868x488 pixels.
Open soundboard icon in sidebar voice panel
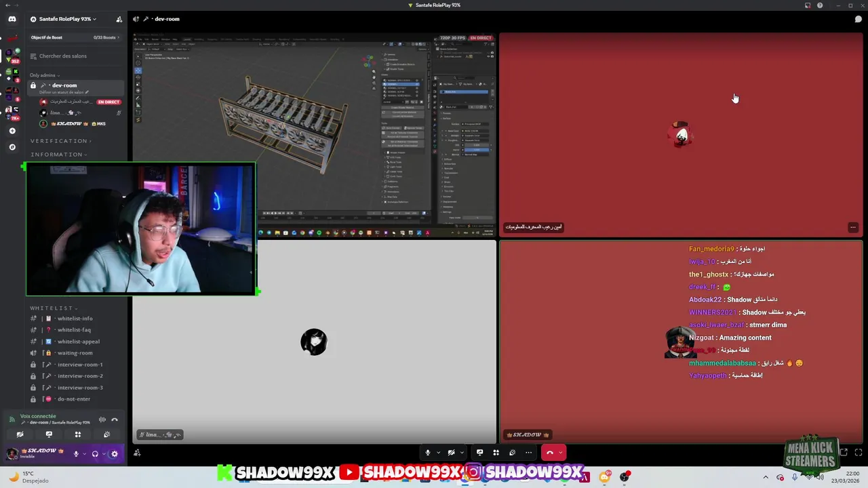(x=107, y=434)
